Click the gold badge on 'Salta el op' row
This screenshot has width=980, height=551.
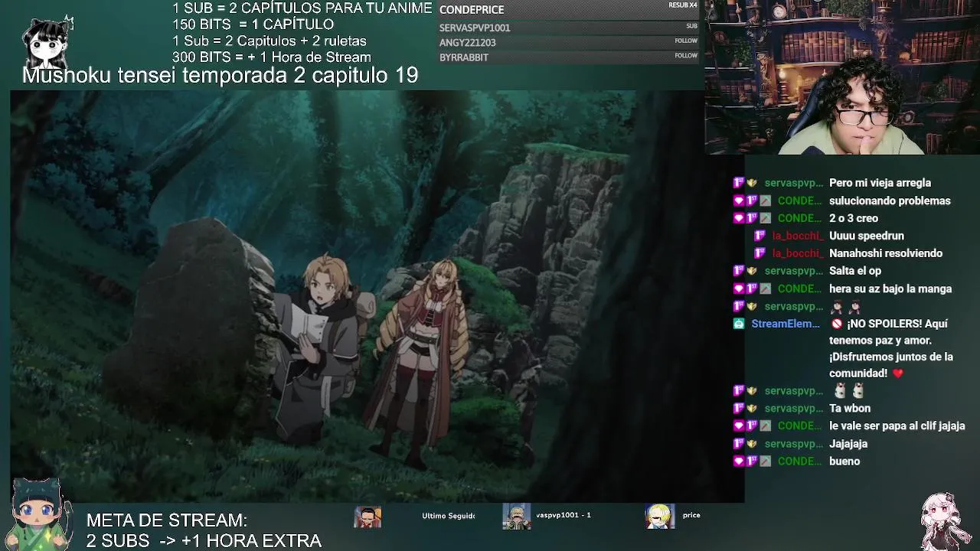coord(752,271)
